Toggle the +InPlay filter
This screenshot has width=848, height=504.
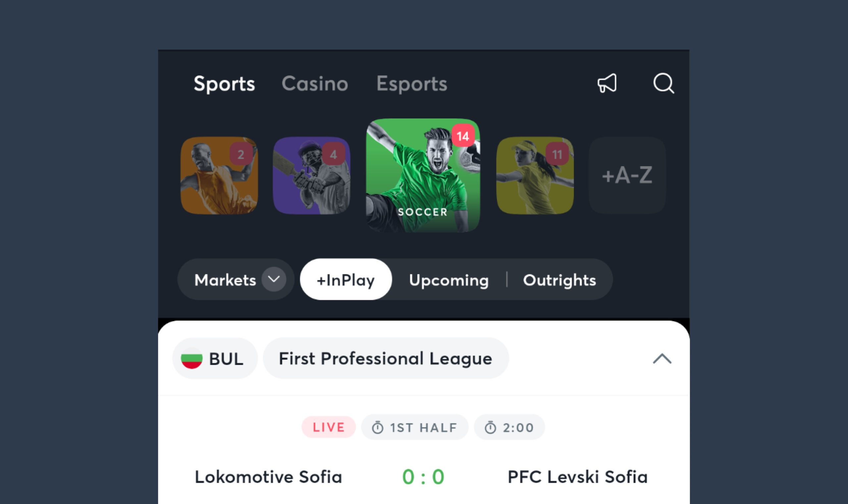pos(345,279)
